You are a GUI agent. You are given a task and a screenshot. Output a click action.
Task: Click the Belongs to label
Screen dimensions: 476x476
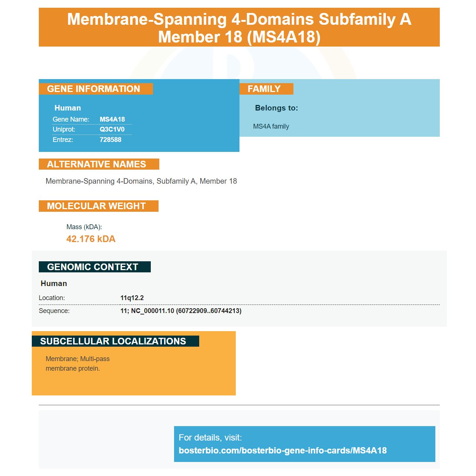click(276, 108)
